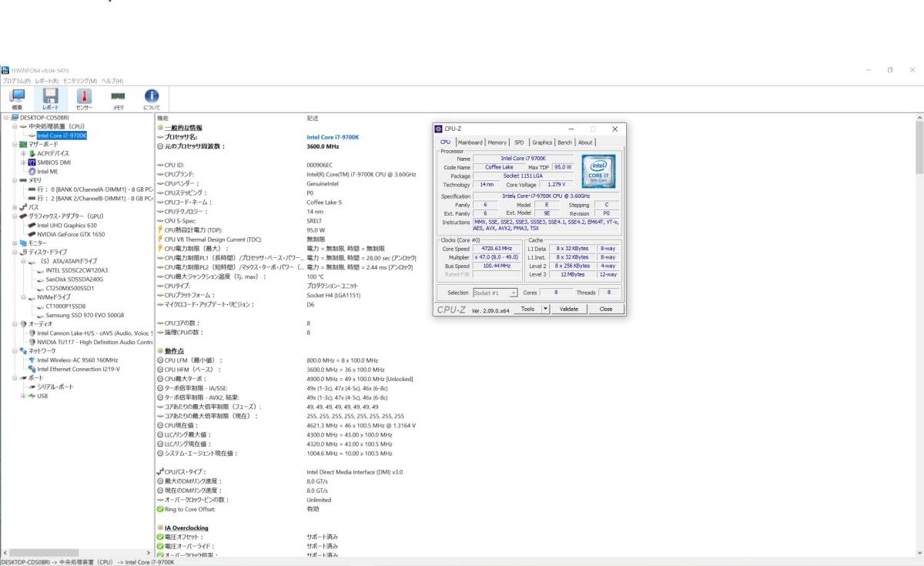The height and width of the screenshot is (566, 924).
Task: Open the レポート(R) menu
Action: pyautogui.click(x=47, y=80)
